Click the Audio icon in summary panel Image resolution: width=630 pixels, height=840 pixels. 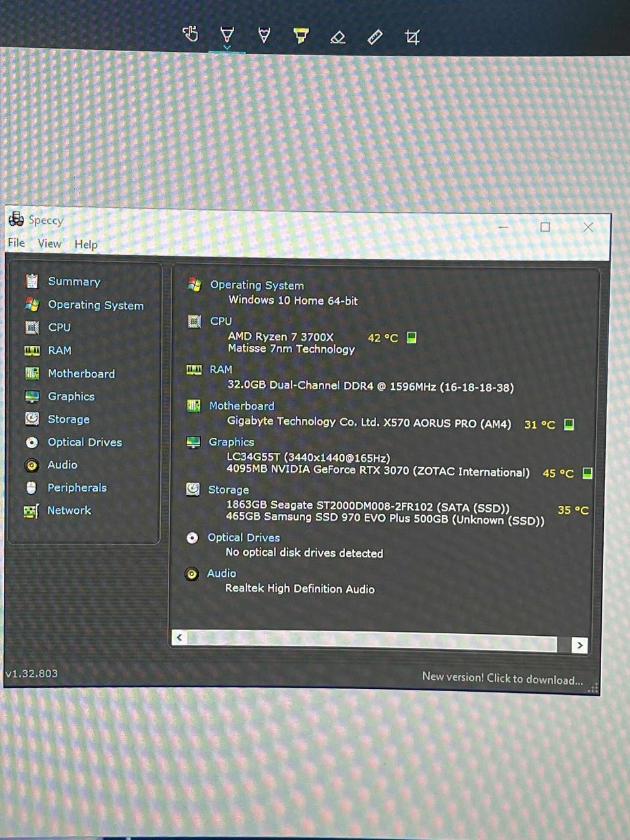coord(192,574)
